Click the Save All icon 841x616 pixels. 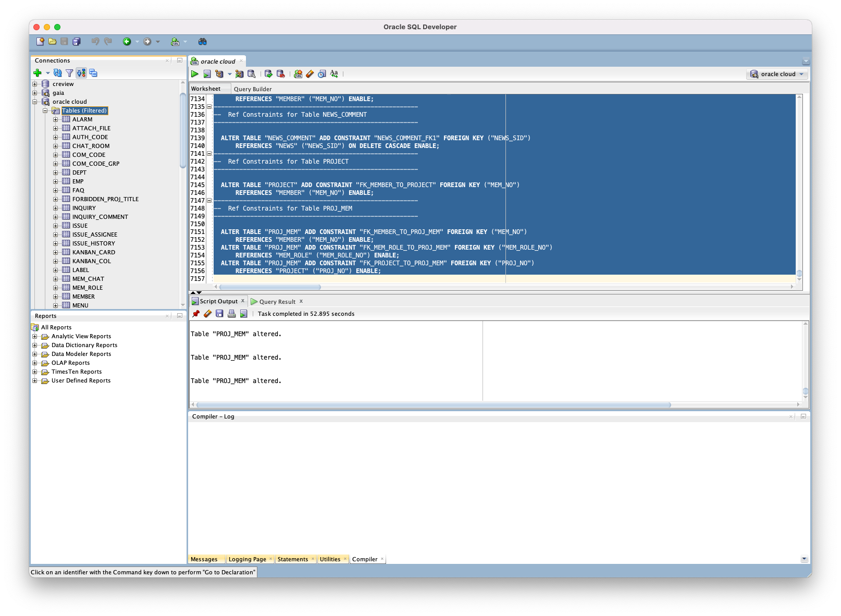(x=77, y=42)
